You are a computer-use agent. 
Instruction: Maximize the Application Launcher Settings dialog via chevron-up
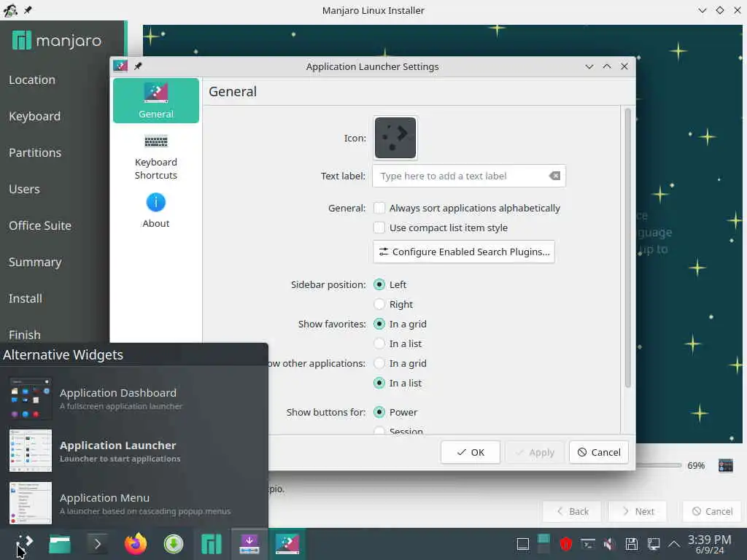(x=607, y=66)
